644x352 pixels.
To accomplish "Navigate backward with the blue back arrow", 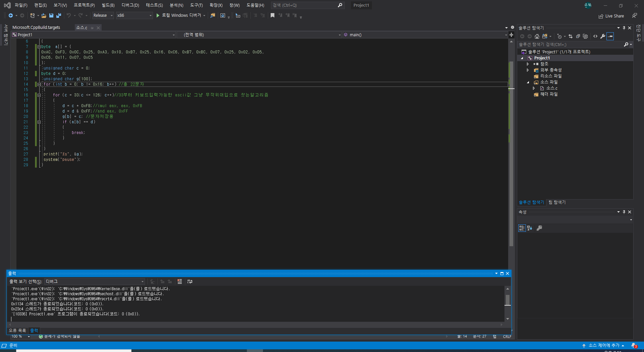I will [x=11, y=15].
